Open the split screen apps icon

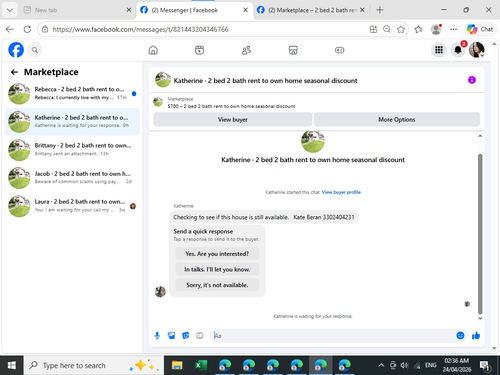click(373, 29)
